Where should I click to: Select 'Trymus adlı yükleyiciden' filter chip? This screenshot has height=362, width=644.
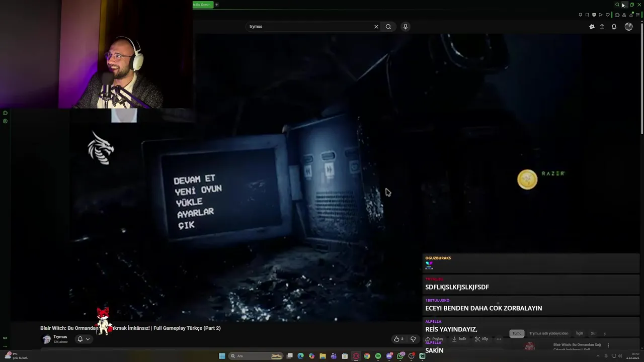[x=549, y=333]
